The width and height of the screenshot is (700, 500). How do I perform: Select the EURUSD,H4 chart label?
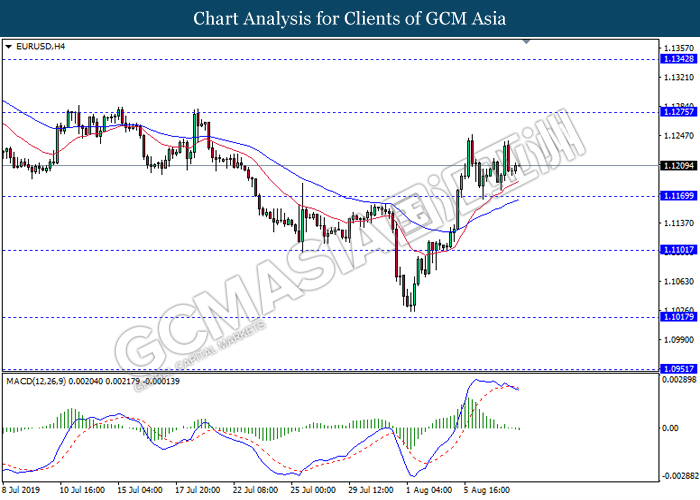click(x=40, y=46)
